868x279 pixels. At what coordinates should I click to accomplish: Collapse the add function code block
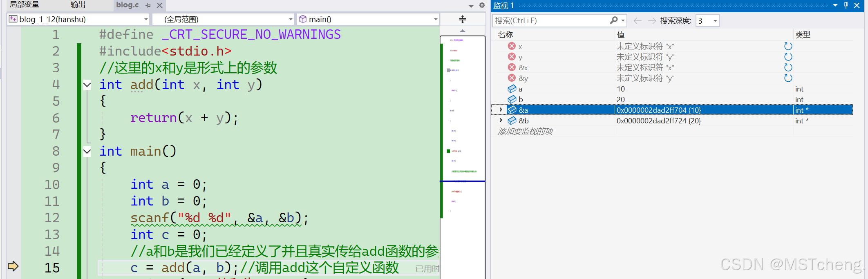(x=87, y=85)
